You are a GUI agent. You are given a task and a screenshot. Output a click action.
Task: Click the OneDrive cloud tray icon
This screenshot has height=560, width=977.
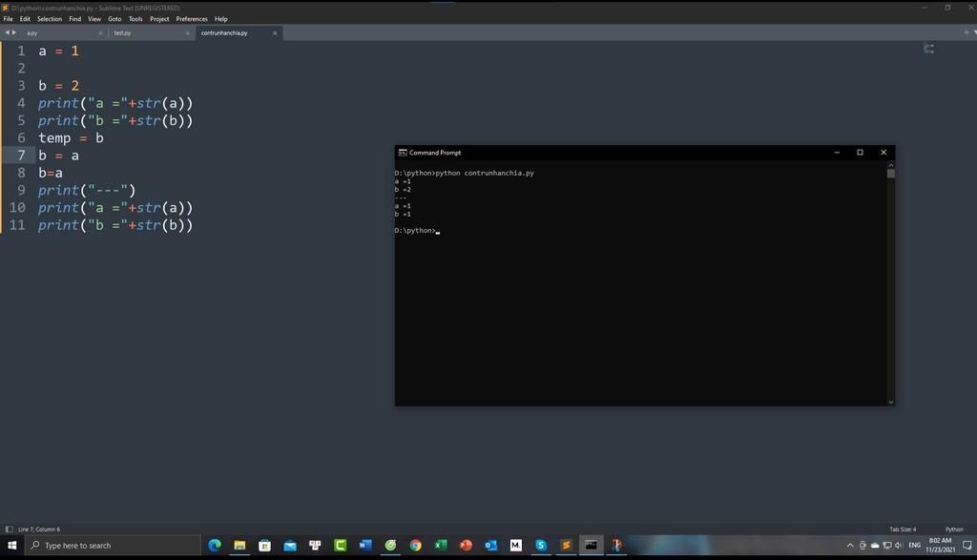click(x=875, y=545)
